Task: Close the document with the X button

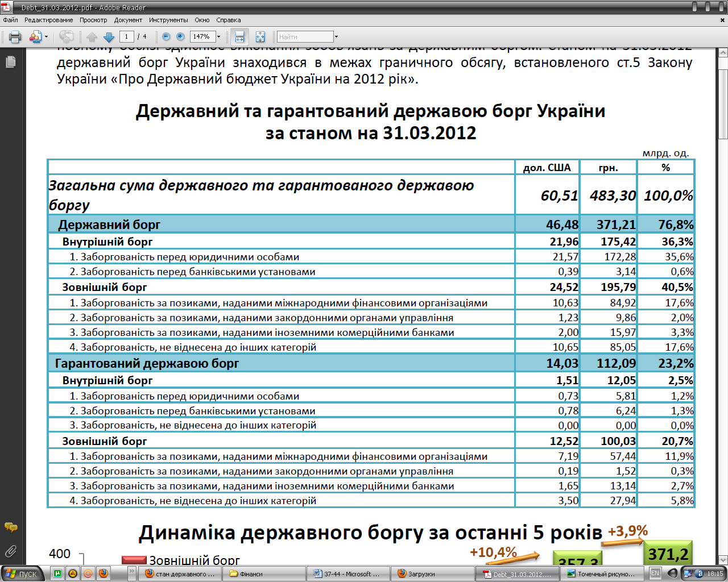Action: [x=723, y=20]
